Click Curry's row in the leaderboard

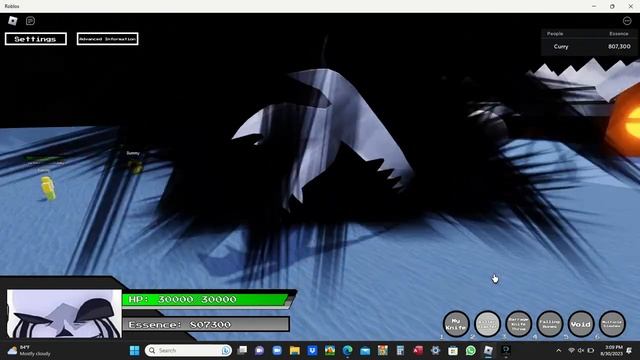tap(588, 47)
